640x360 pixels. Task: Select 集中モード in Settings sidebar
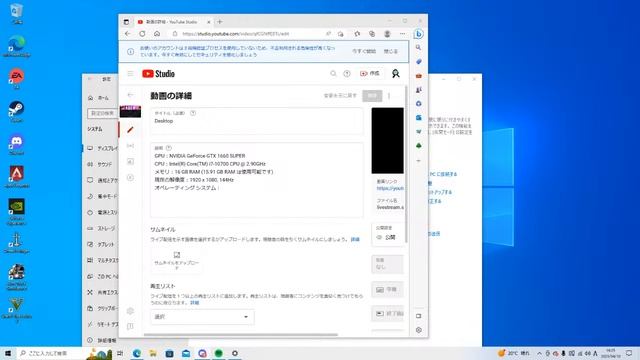tap(102, 196)
